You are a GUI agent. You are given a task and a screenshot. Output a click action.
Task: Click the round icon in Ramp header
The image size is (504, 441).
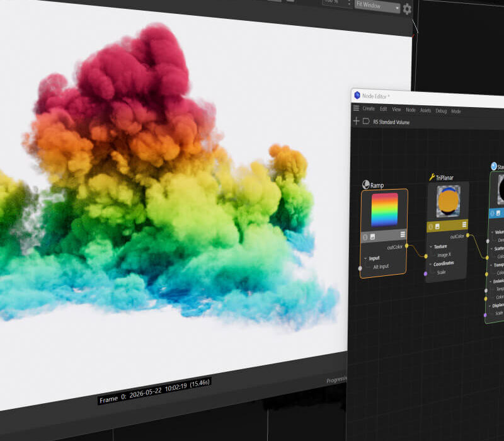[365, 238]
